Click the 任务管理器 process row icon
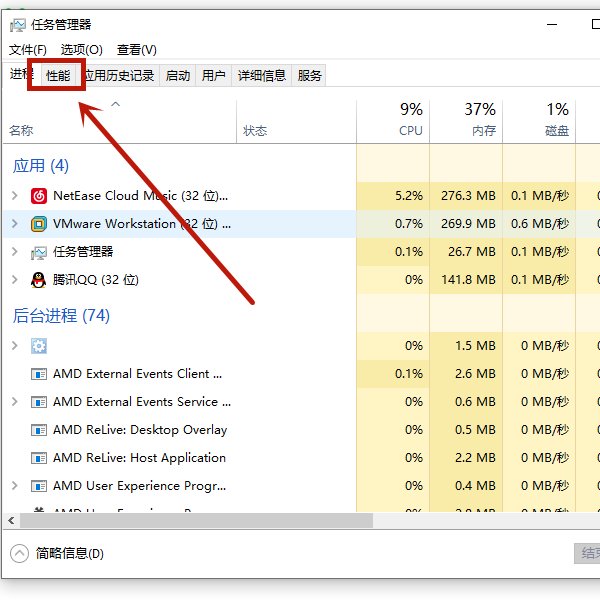The image size is (600, 600). click(39, 252)
